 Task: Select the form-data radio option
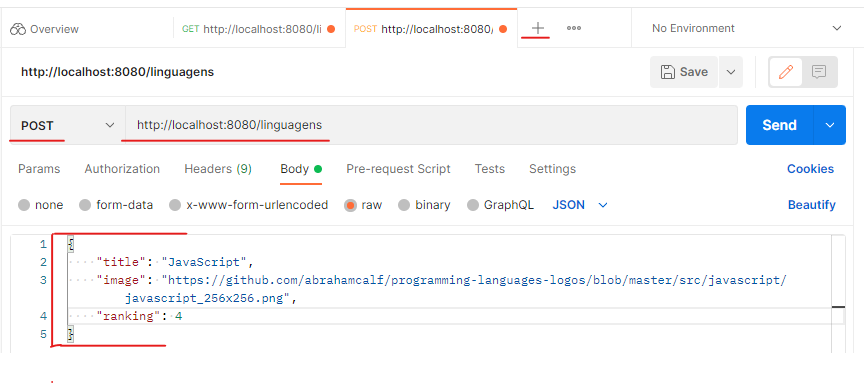pyautogui.click(x=85, y=205)
